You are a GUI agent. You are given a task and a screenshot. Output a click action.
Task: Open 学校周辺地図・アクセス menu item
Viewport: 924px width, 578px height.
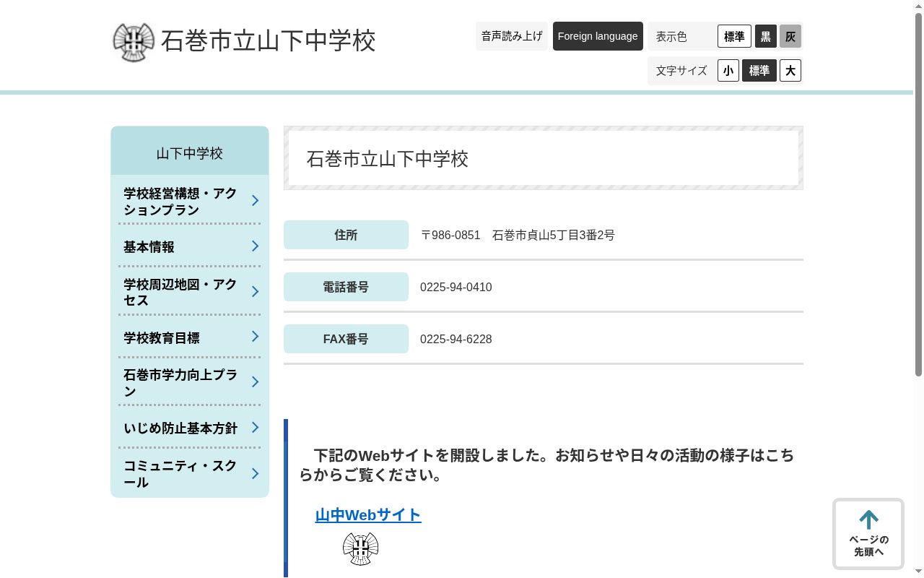(x=190, y=292)
